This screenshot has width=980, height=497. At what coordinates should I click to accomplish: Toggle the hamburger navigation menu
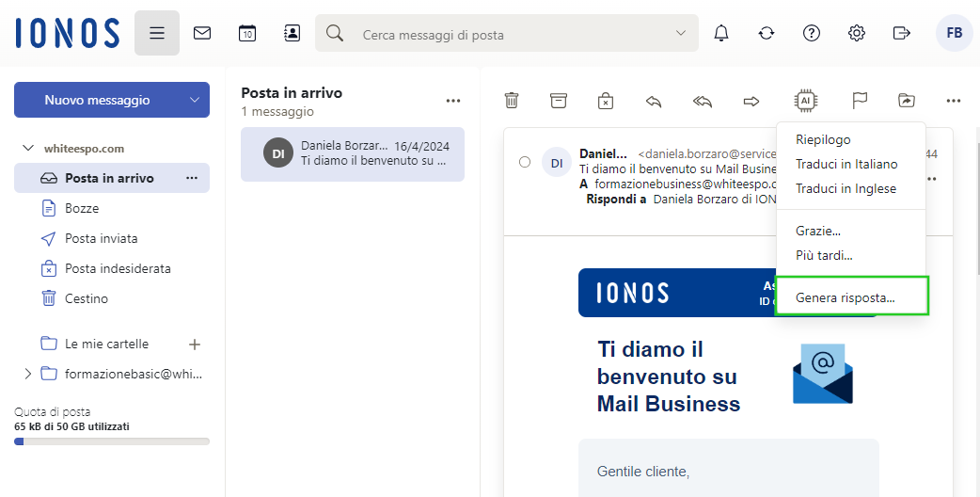pos(157,33)
